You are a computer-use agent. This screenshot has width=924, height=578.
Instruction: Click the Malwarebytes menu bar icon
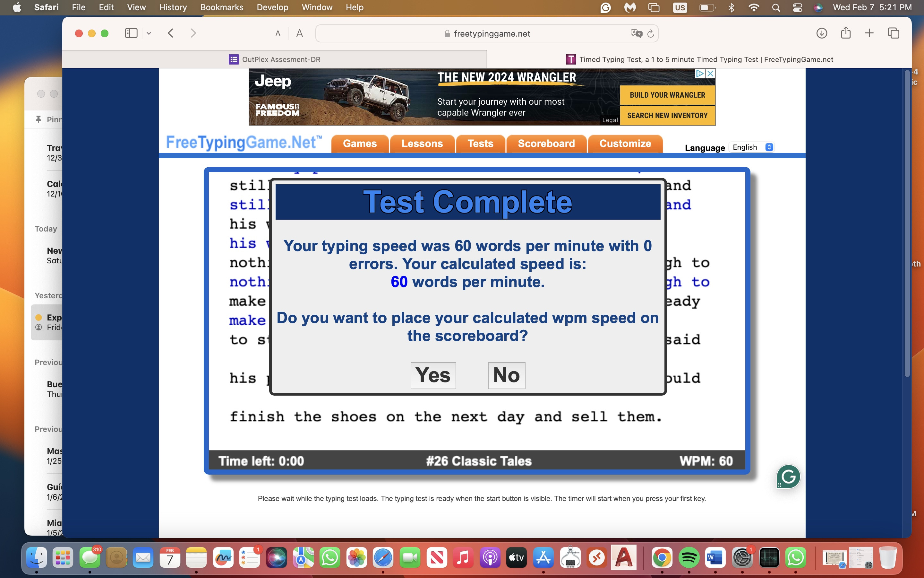click(630, 7)
